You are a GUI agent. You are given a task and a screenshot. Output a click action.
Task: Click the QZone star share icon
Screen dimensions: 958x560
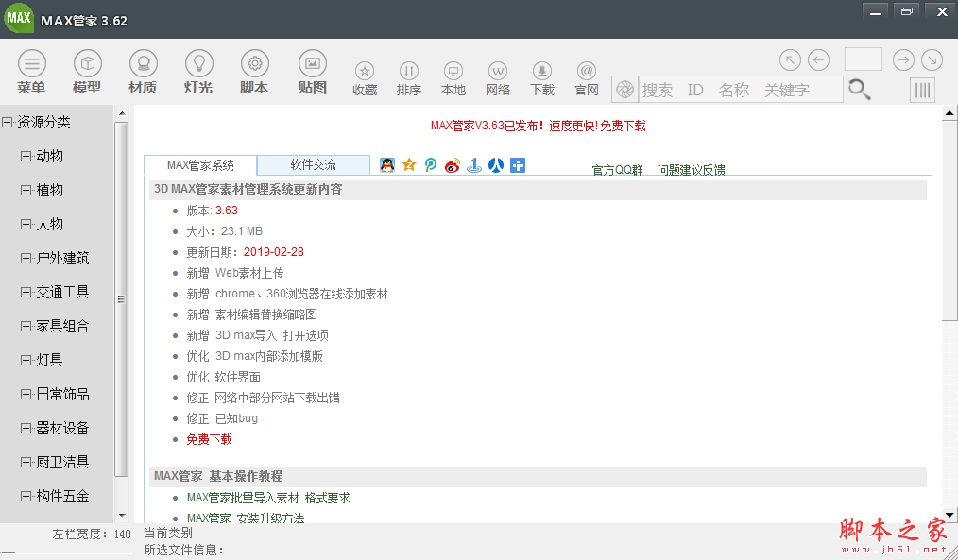click(409, 165)
